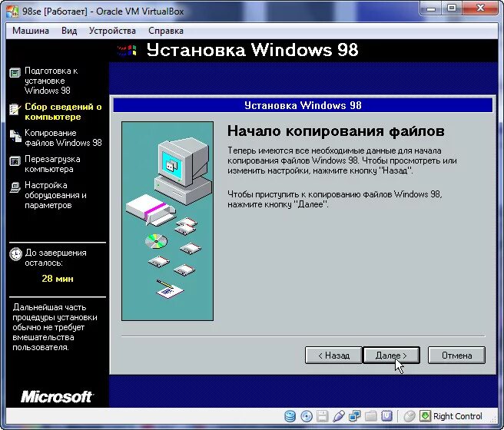The height and width of the screenshot is (430, 504).
Task: Click the '28 мин' remaining time value
Action: tap(58, 279)
